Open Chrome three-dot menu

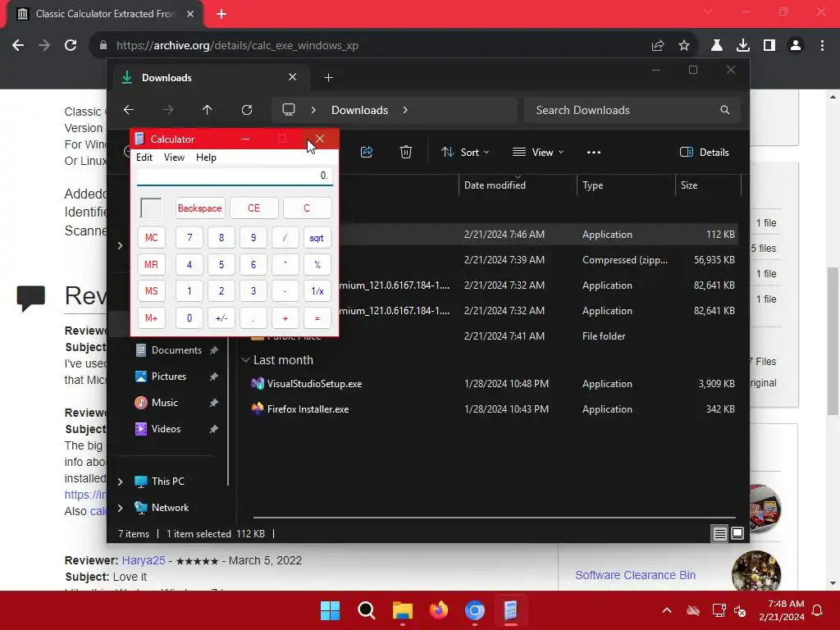[822, 46]
